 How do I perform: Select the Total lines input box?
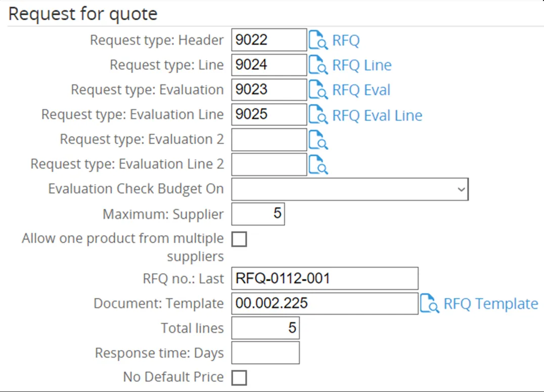point(265,328)
